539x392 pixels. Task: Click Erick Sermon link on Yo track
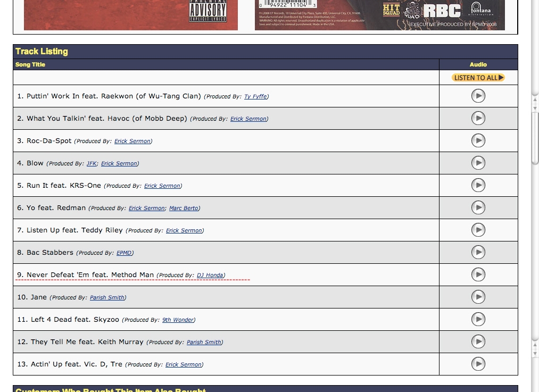146,208
